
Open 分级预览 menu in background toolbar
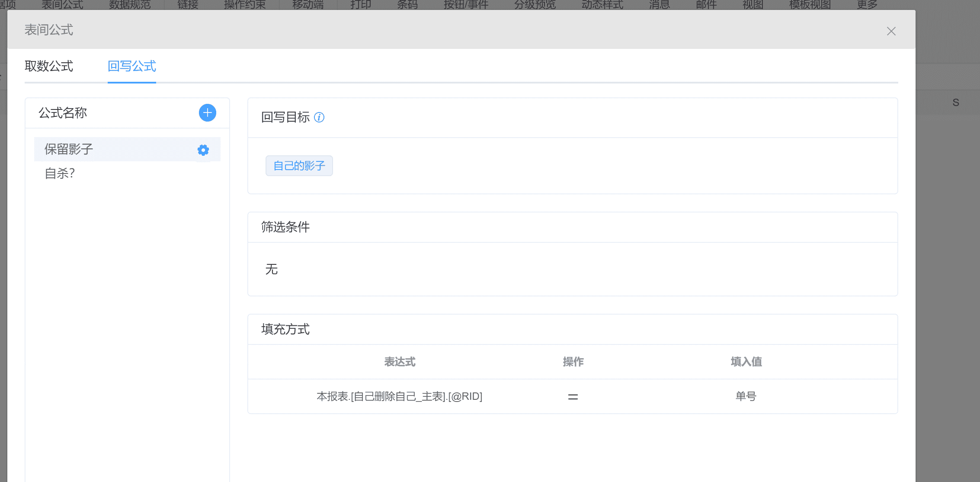pyautogui.click(x=535, y=5)
